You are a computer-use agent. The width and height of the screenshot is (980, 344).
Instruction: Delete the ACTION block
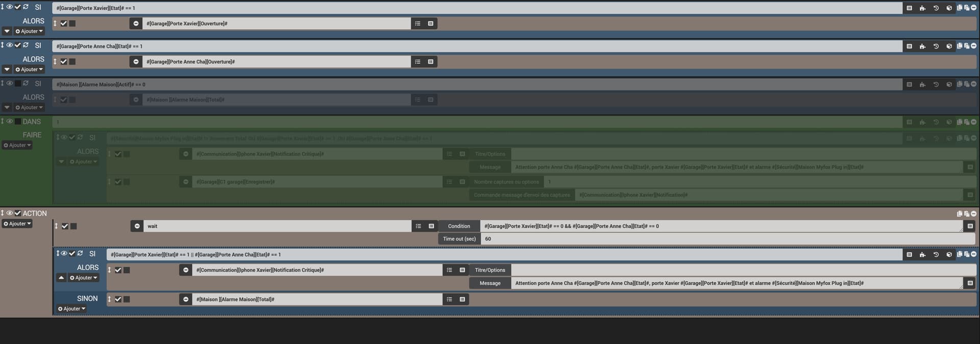click(x=973, y=213)
